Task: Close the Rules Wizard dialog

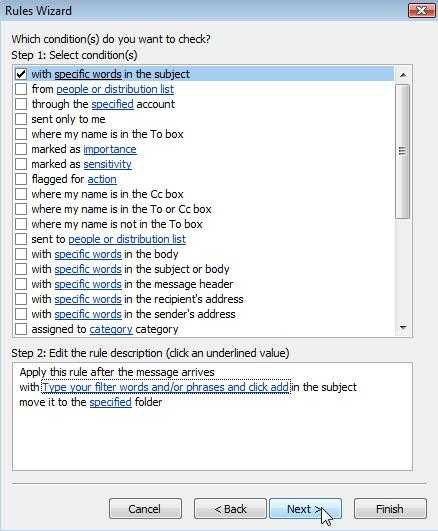Action: pos(421,10)
